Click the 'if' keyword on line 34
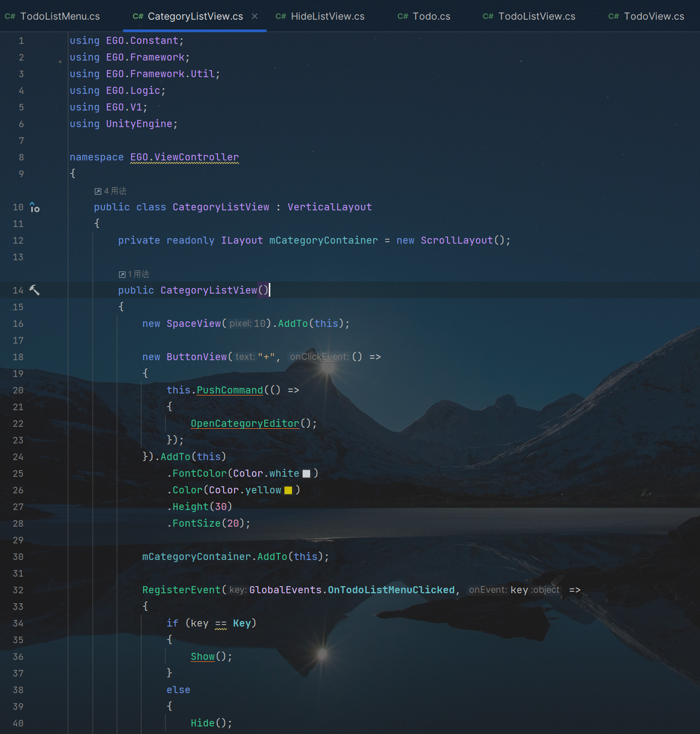 [172, 623]
